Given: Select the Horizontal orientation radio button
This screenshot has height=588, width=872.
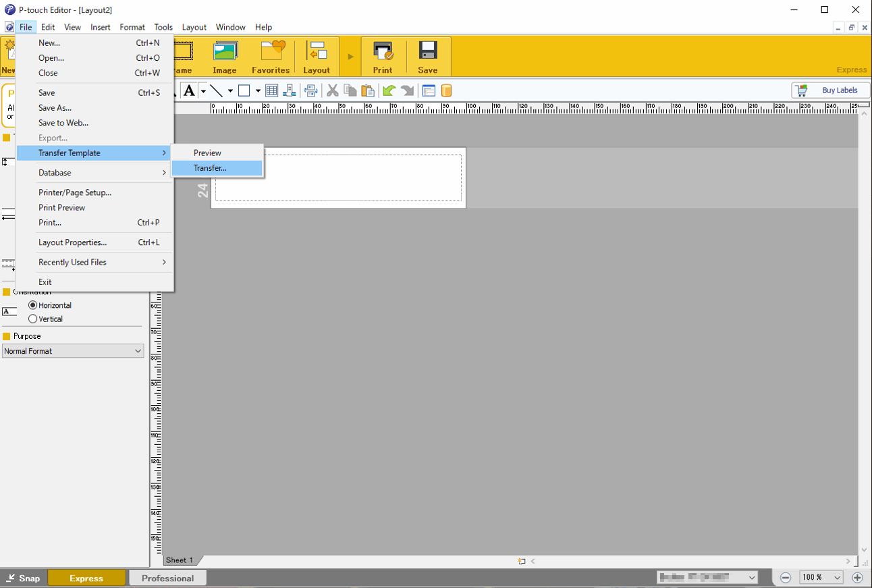Looking at the screenshot, I should click(33, 305).
